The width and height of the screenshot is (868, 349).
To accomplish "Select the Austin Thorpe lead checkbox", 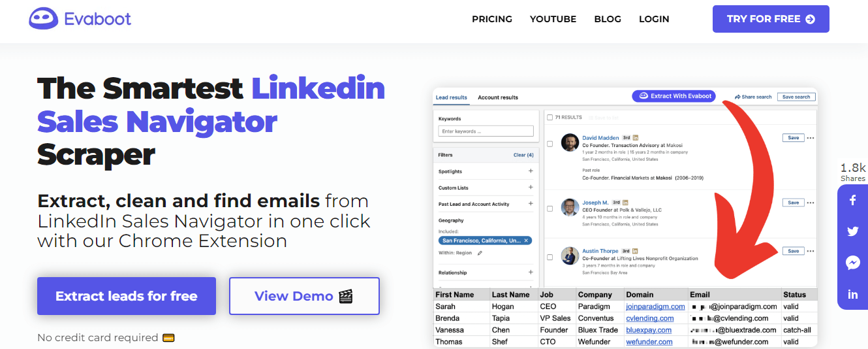I will pos(550,257).
